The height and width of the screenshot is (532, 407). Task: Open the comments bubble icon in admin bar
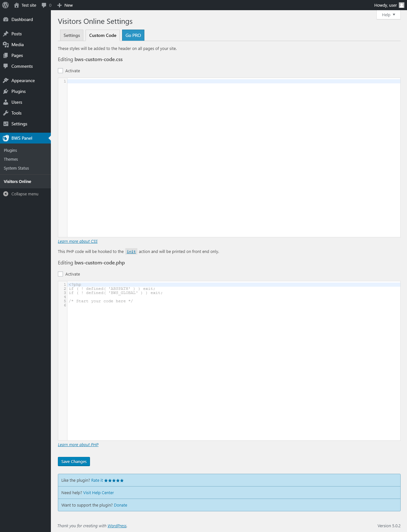(44, 5)
